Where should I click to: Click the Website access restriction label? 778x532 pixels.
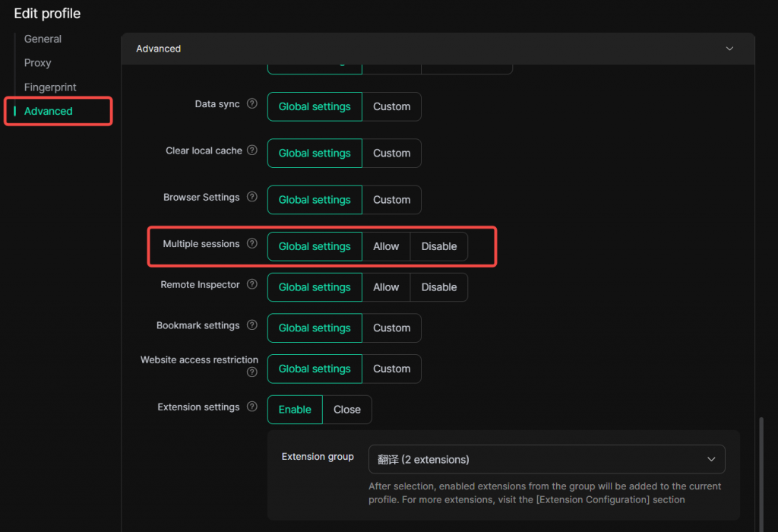click(x=199, y=359)
